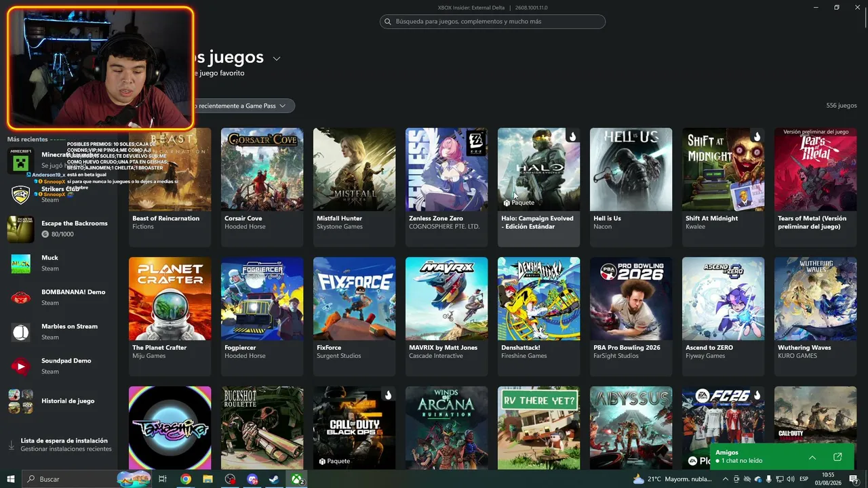Open the Buckshot Roulette game card
The width and height of the screenshot is (868, 488).
coord(262,428)
